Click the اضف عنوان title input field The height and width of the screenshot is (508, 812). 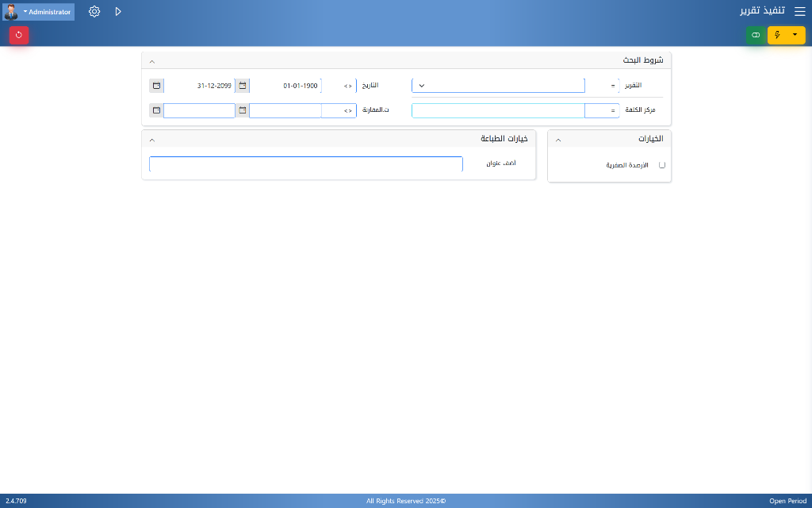tap(305, 164)
